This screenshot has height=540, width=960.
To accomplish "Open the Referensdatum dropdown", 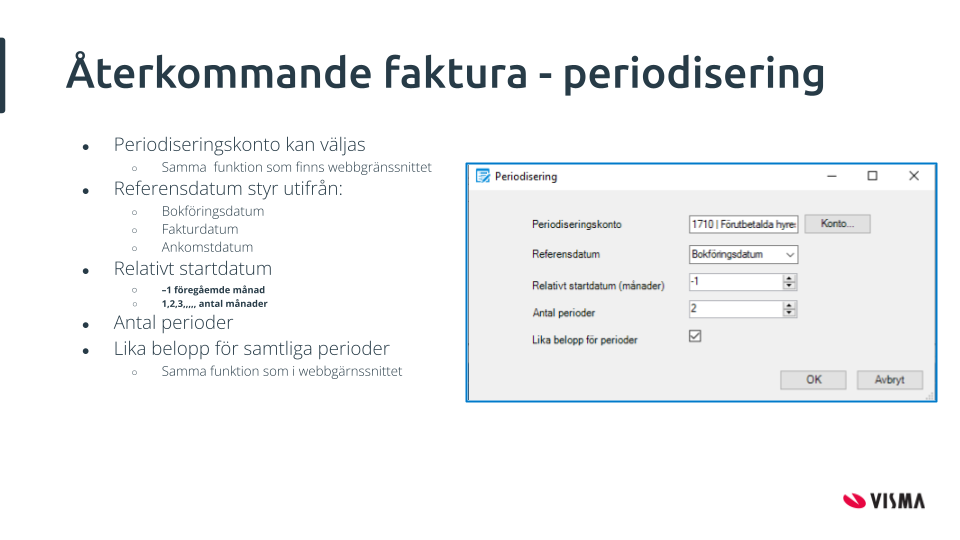I will click(x=789, y=255).
